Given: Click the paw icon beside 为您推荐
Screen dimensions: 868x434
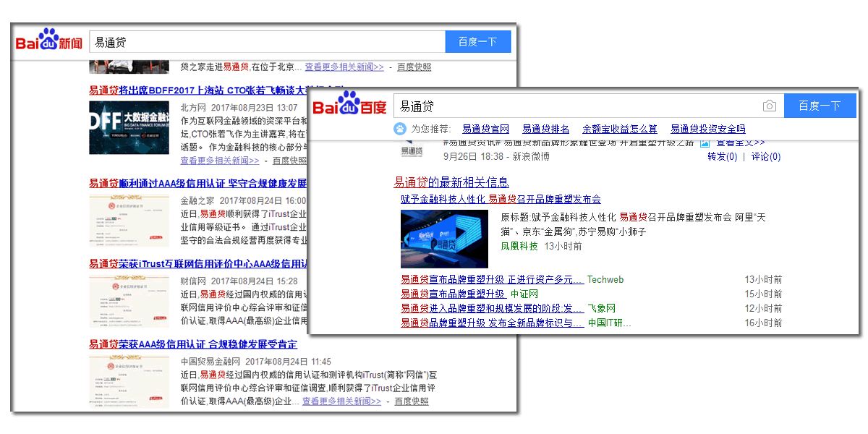Looking at the screenshot, I should point(399,129).
